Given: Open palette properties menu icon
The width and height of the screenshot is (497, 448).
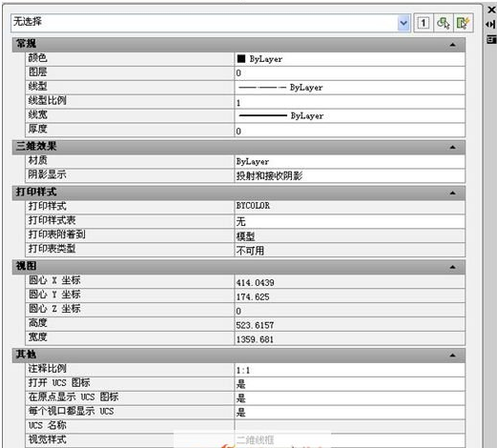Looking at the screenshot, I should click(x=491, y=39).
